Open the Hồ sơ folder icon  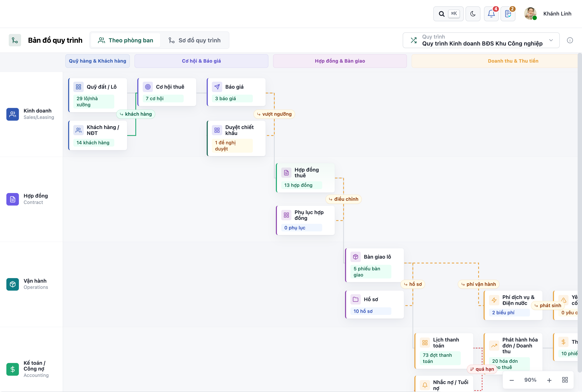355,299
